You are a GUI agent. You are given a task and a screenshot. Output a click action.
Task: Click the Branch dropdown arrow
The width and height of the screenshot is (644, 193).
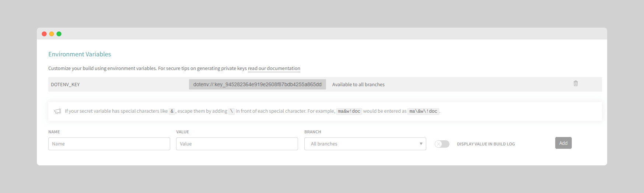tap(421, 144)
